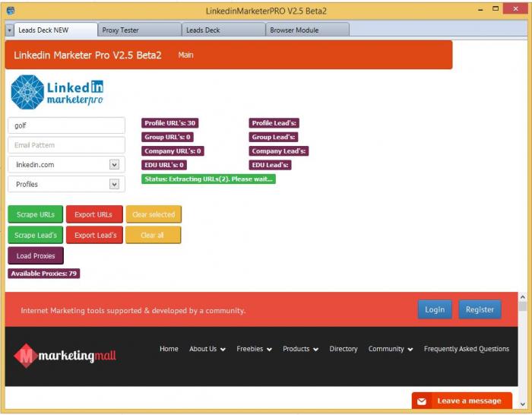Open the tab list dropdown arrow

(9, 30)
